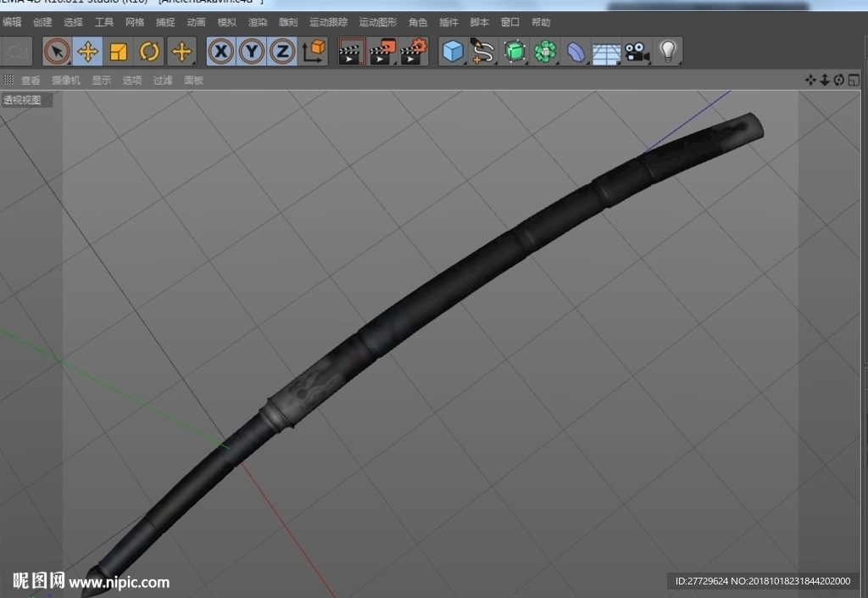Render the active view clapperboard
Image resolution: width=868 pixels, height=598 pixels.
pos(352,52)
